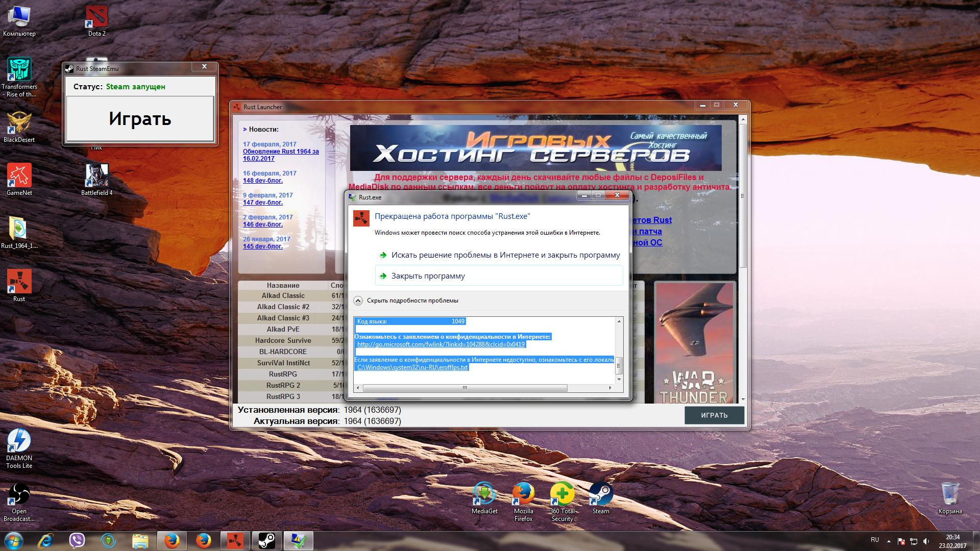Click horizontal scrollbar in crash details
Viewport: 980px width, 551px height.
click(464, 388)
